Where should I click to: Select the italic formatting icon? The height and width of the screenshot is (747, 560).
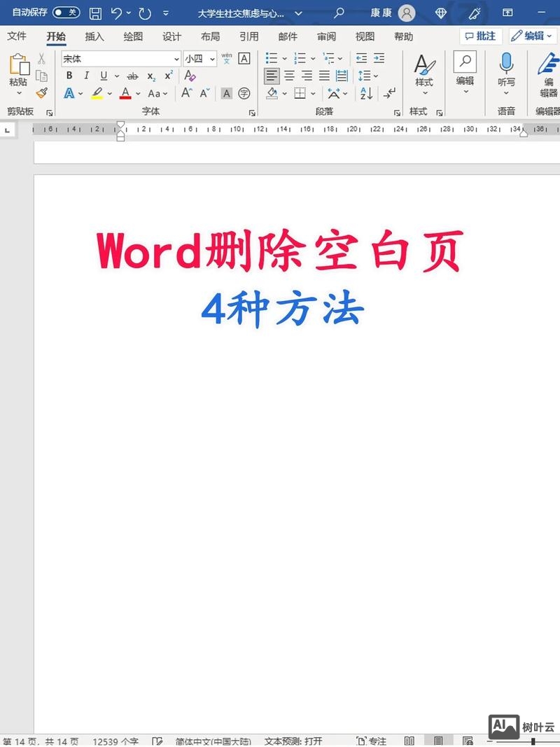point(86,75)
